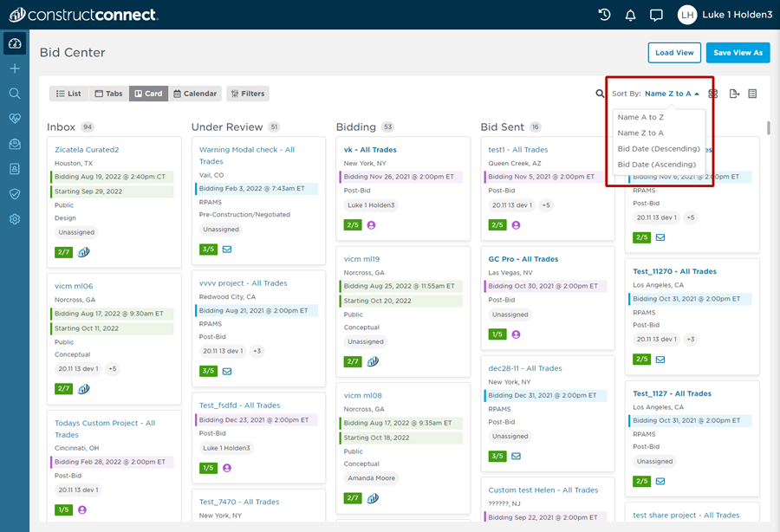
Task: Open contacts book icon in sidebar
Action: click(15, 169)
